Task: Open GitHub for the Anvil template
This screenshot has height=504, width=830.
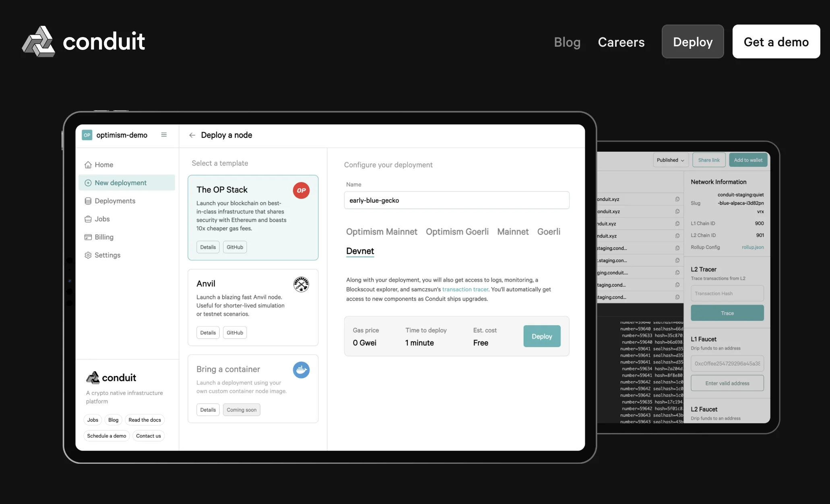Action: (x=235, y=333)
